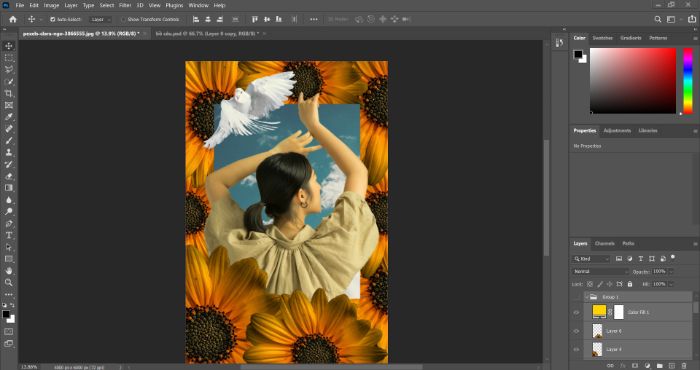700x370 pixels.
Task: Select the Hand tool
Action: click(x=8, y=270)
